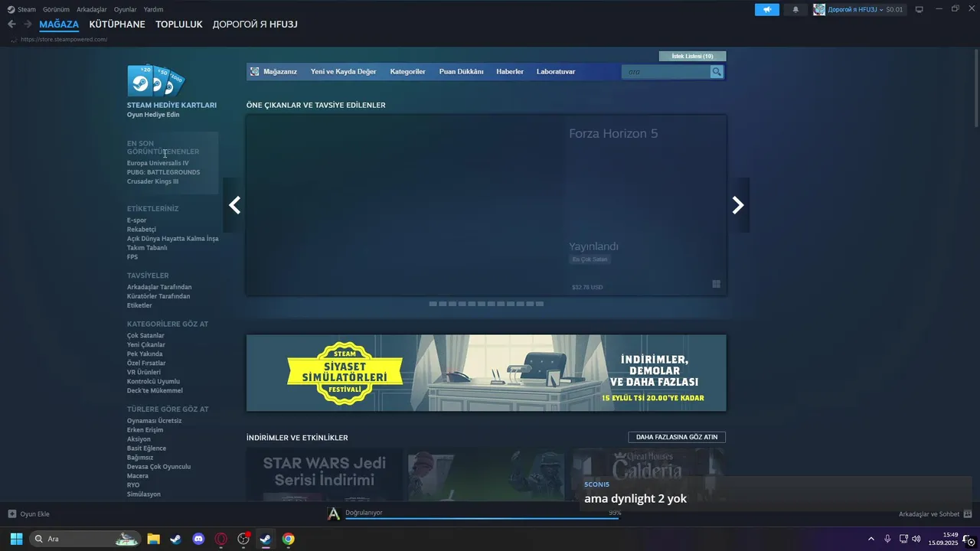Go back with the left arrow
Screen dimensions: 980x551
point(11,24)
